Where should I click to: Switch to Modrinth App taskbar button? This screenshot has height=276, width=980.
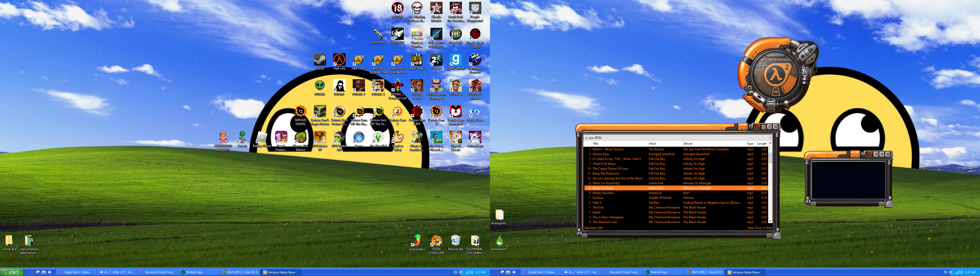click(x=199, y=272)
